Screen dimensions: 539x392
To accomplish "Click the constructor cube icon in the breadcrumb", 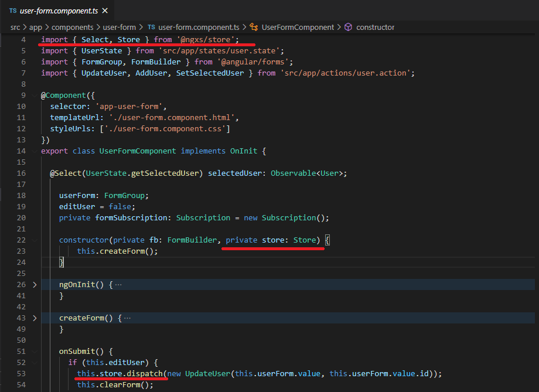I will (x=349, y=26).
